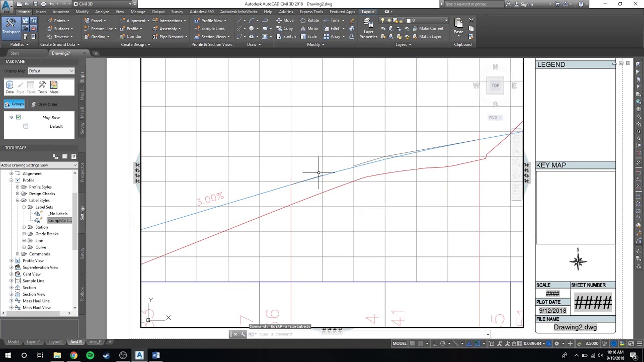Select the Rotate tool

point(309,21)
